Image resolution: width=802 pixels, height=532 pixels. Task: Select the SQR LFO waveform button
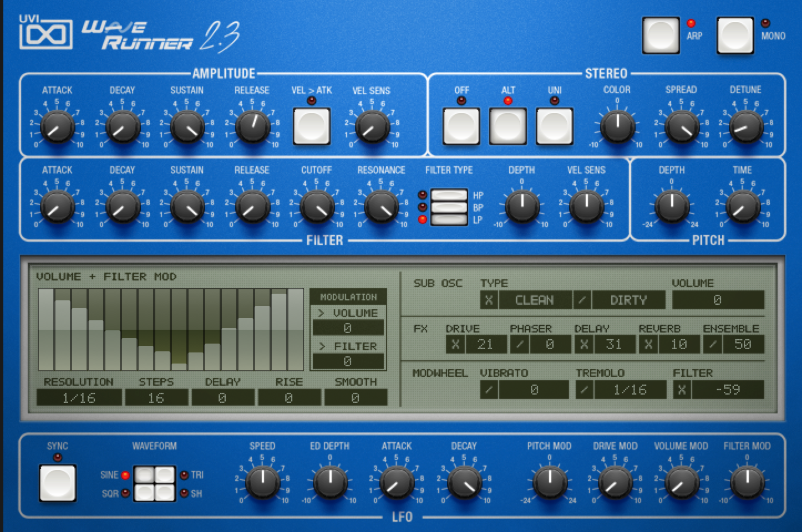click(x=144, y=492)
